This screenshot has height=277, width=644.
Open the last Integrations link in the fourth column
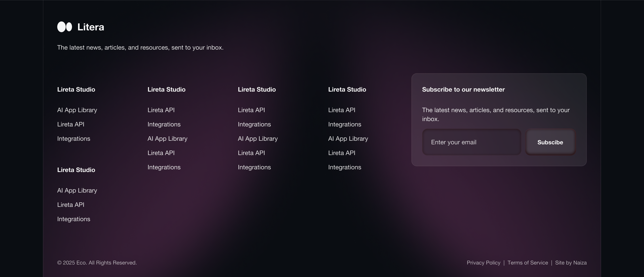pos(345,167)
